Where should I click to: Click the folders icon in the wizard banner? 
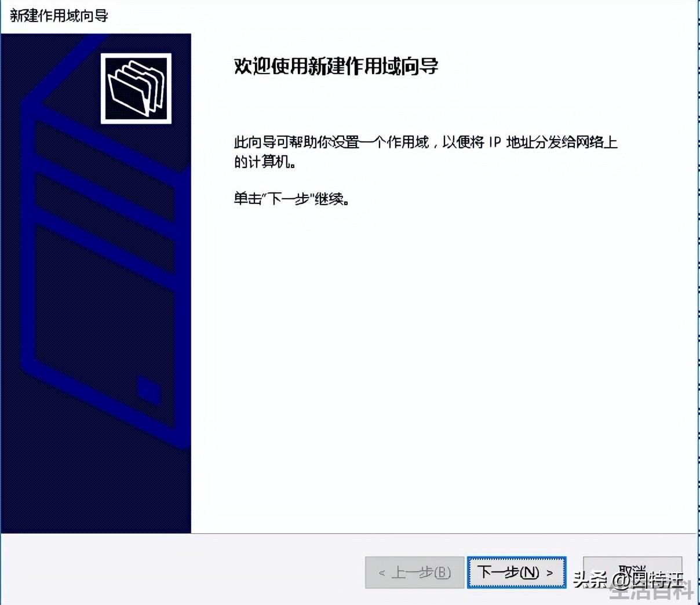[x=136, y=88]
